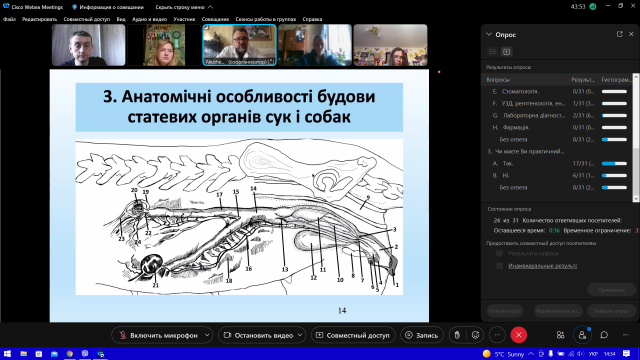
Task: Show hidden tray icons chevron
Action: pos(531,354)
